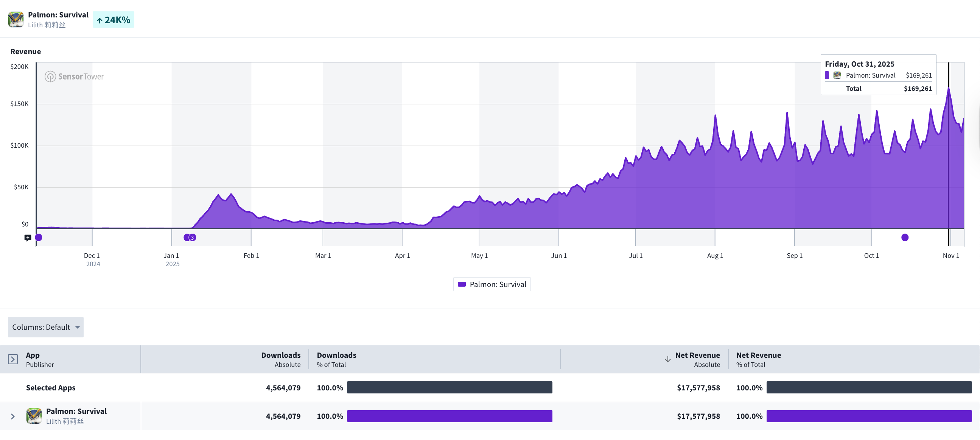Sort by Downloads Absolute column header
This screenshot has width=980, height=440.
point(281,359)
